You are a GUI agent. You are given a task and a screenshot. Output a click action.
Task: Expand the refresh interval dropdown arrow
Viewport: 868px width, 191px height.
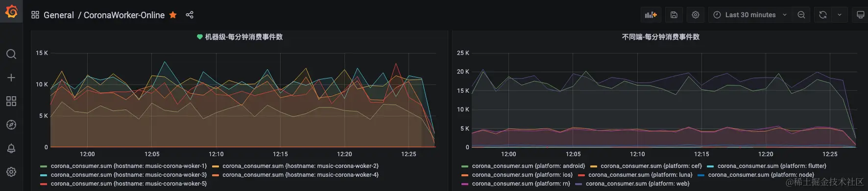click(840, 15)
